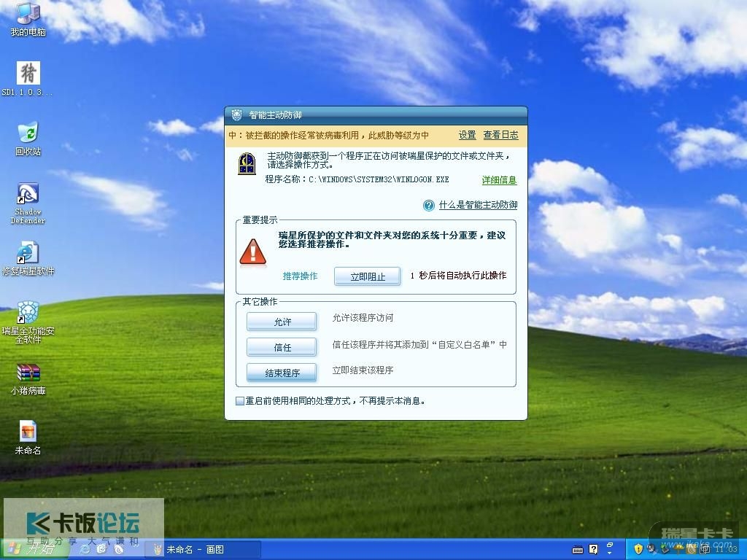
Task: Click the program path C:\WINDOWS\SYSTEM32\WINLOGON.EXE text
Action: pos(379,179)
